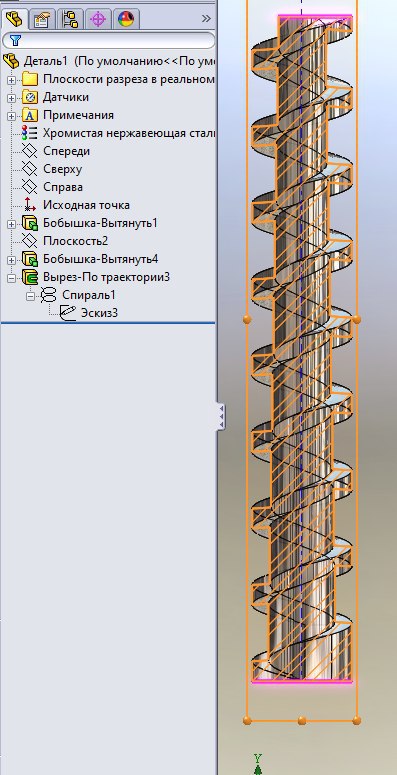Screen dimensions: 397x775
Task: Select the Бобышка-Вытянуть4 feature
Action: tap(100, 259)
